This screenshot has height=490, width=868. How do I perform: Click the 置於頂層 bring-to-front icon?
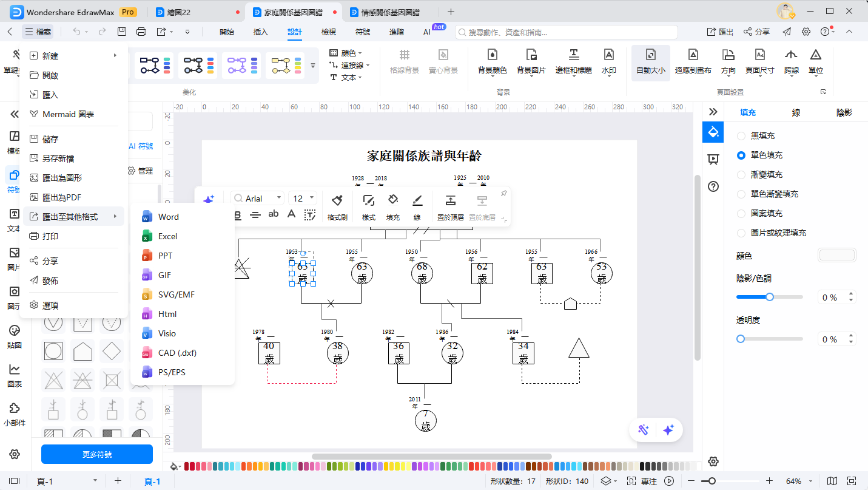click(450, 205)
